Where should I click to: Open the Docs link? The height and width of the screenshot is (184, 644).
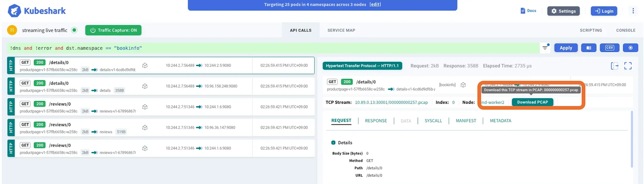point(529,11)
